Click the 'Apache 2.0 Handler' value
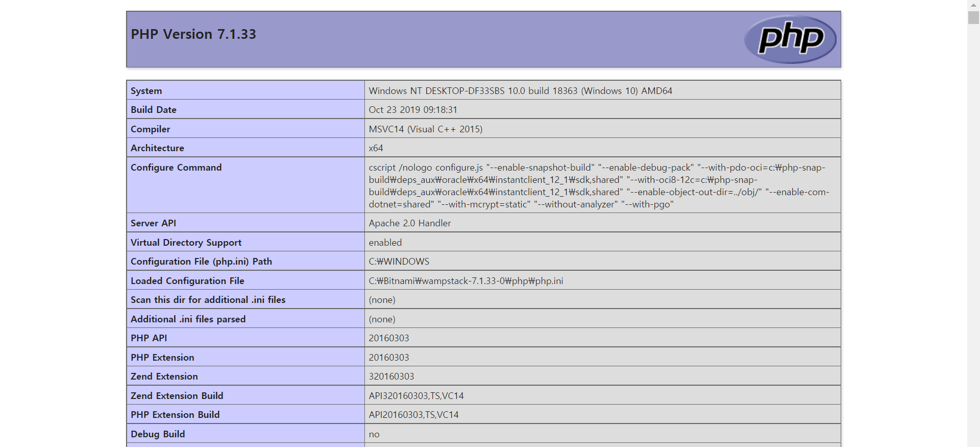 click(410, 223)
